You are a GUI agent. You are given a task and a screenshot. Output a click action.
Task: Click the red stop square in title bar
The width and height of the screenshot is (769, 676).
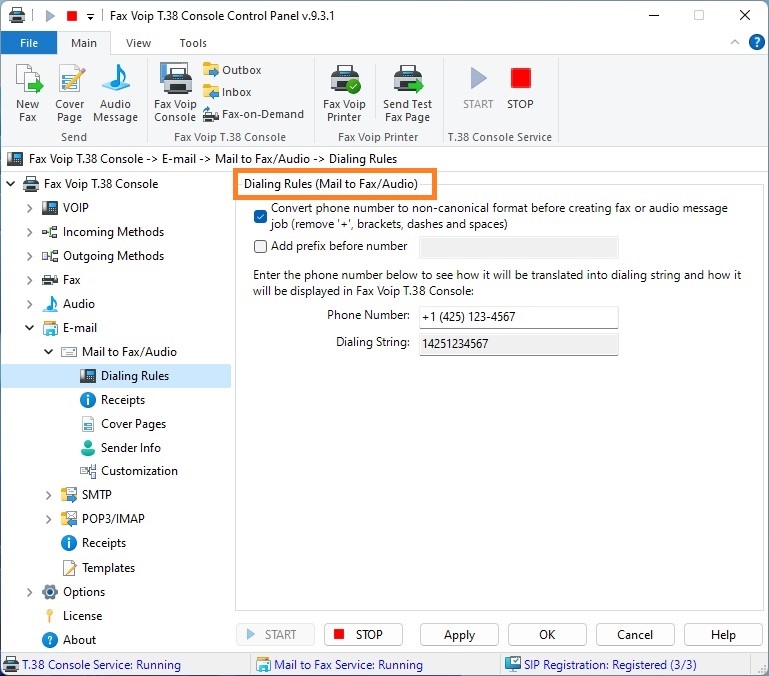click(72, 16)
